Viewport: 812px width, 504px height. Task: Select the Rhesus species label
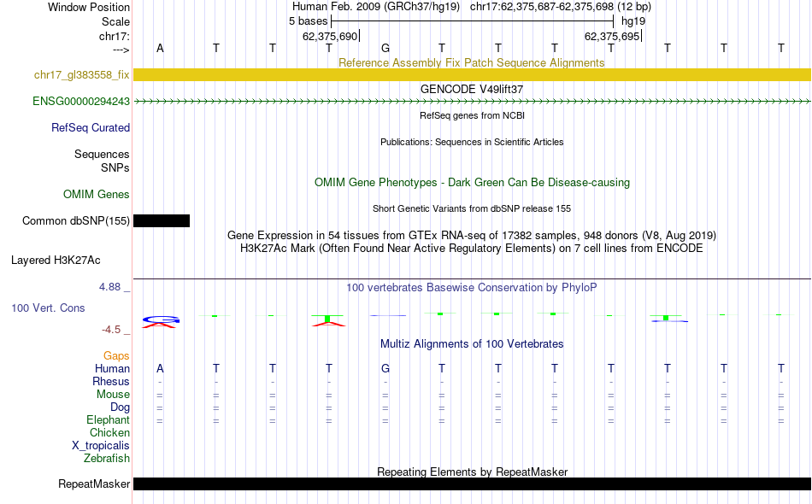111,381
